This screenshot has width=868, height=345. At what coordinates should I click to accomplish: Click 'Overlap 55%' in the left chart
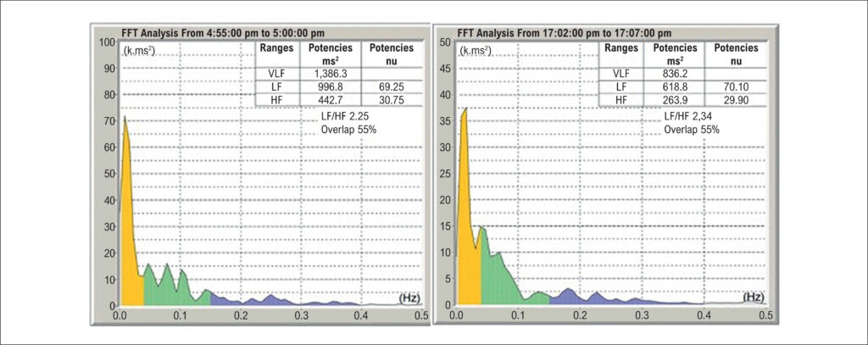point(347,131)
